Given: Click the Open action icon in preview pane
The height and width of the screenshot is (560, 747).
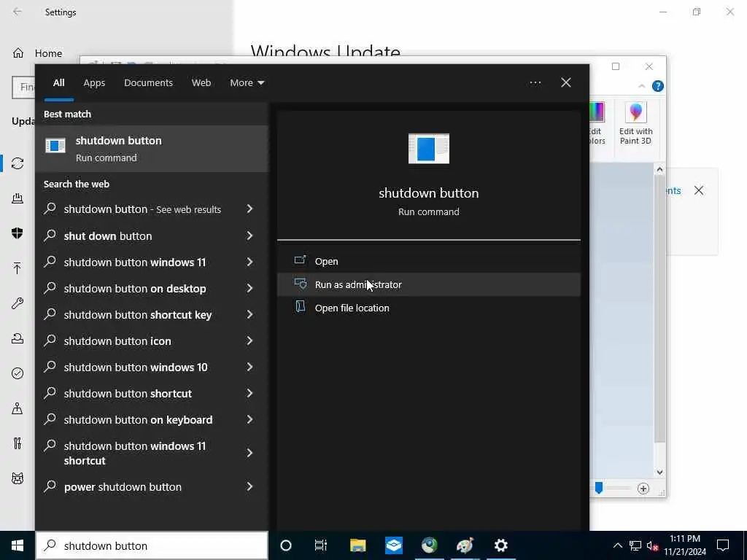Looking at the screenshot, I should coord(300,260).
